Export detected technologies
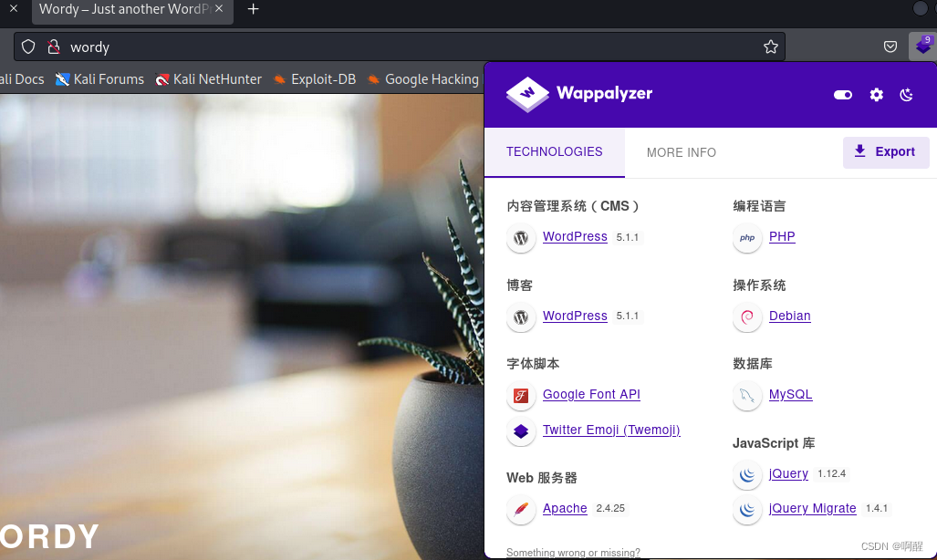The image size is (937, 560). (886, 151)
